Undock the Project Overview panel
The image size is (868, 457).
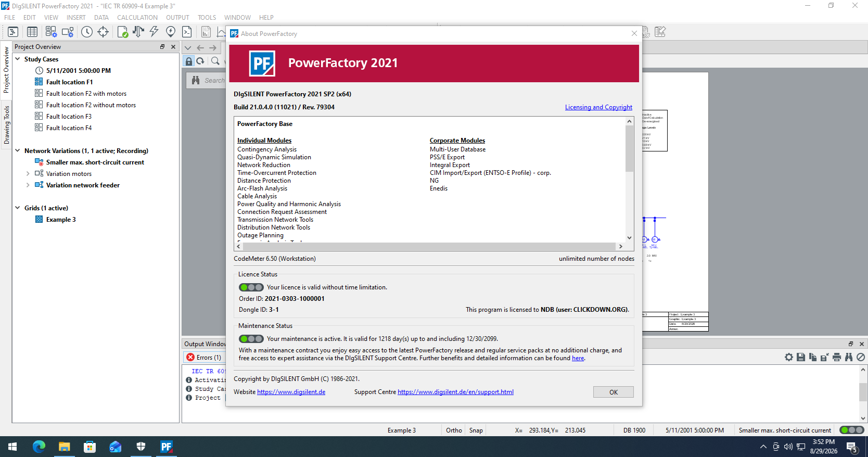click(x=162, y=46)
